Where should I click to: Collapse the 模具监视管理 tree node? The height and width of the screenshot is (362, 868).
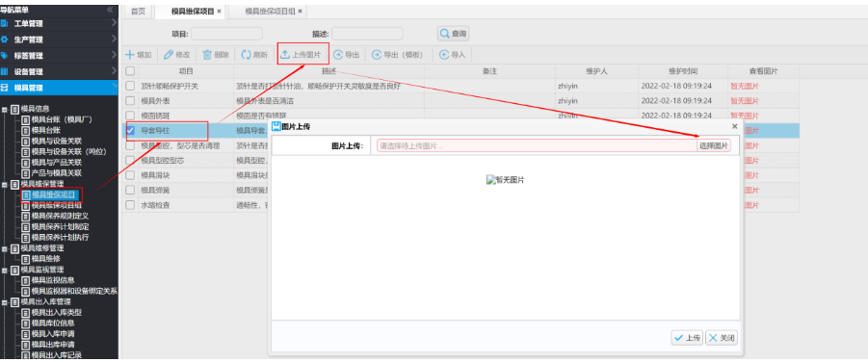click(x=5, y=270)
